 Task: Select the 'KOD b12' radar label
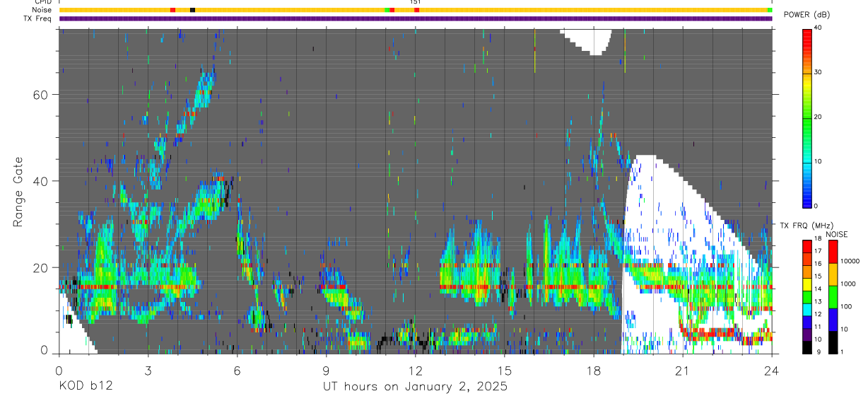tap(86, 386)
